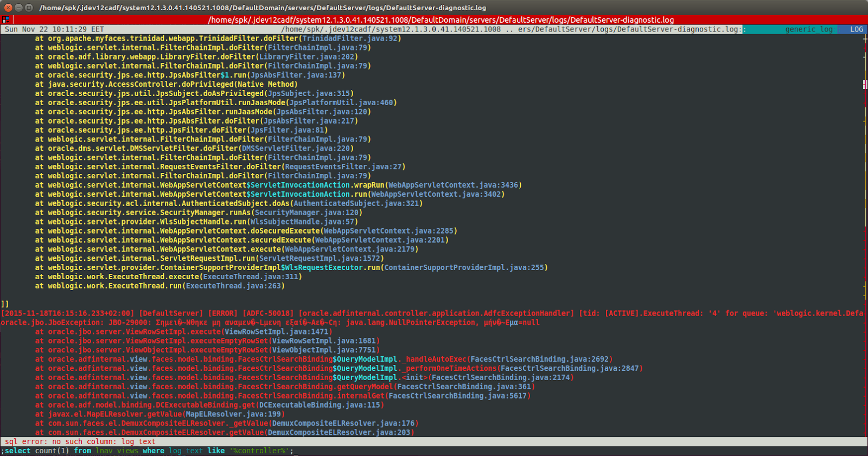Click the ViewRowSetImpl.java:1471 stack line
The image size is (868, 456).
click(183, 332)
